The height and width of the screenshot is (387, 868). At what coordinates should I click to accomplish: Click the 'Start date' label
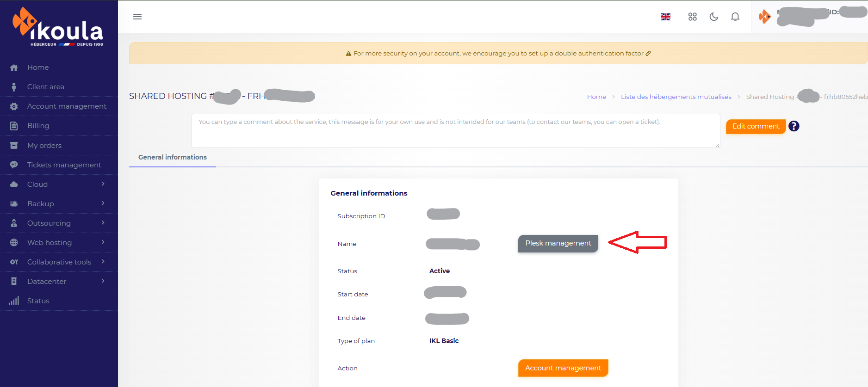353,294
